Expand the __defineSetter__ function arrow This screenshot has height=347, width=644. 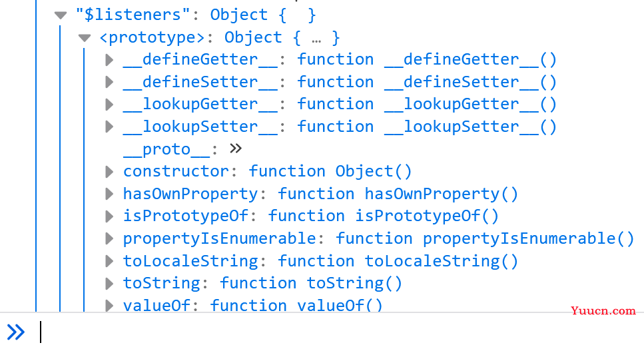pos(109,82)
